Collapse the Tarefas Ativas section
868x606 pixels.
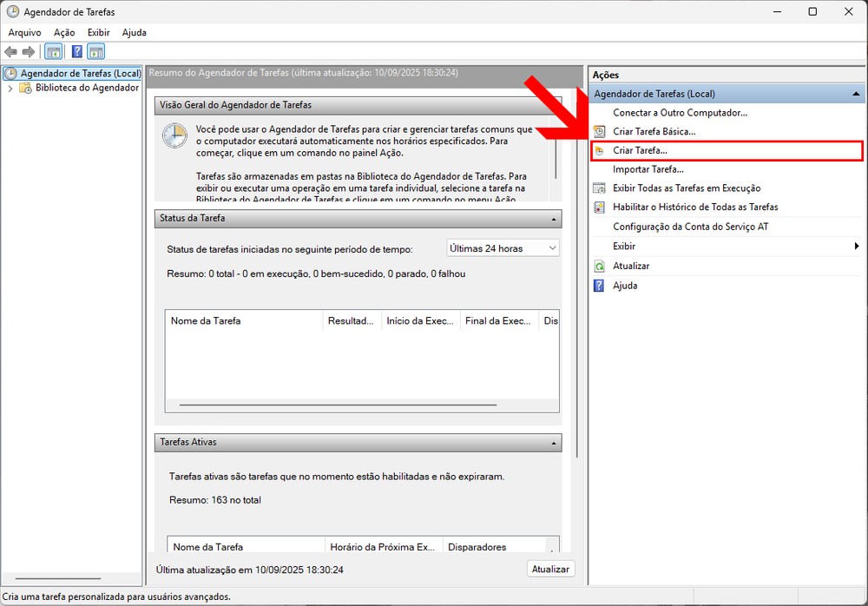tap(553, 443)
